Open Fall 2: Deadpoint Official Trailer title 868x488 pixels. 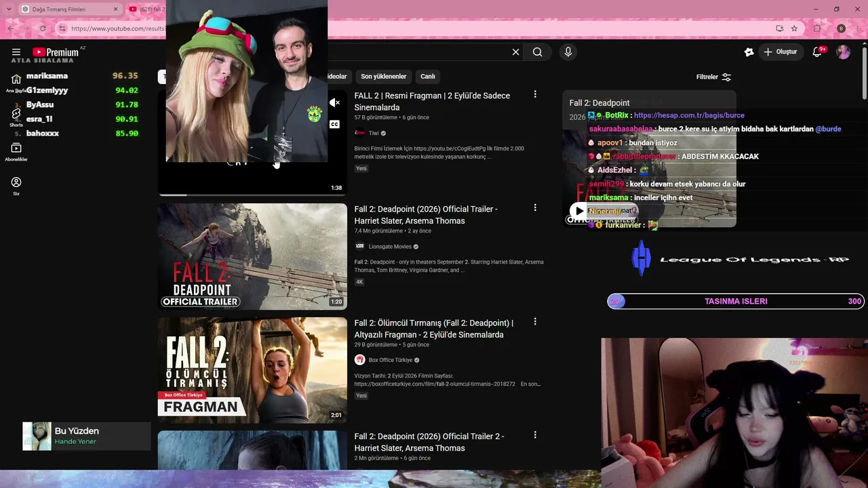click(x=426, y=215)
